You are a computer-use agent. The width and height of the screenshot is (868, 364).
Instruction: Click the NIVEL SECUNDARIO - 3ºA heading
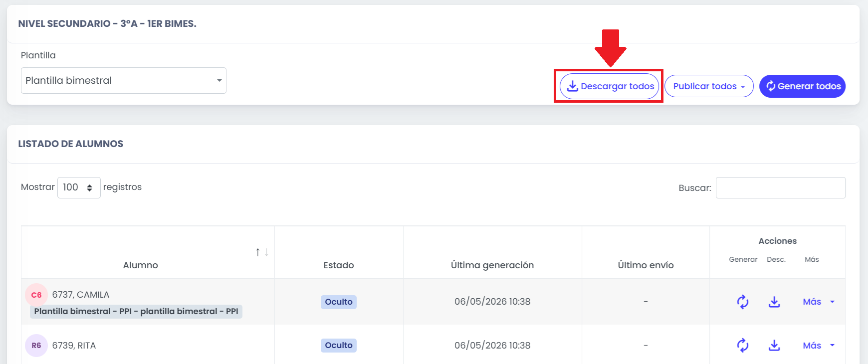(x=107, y=23)
